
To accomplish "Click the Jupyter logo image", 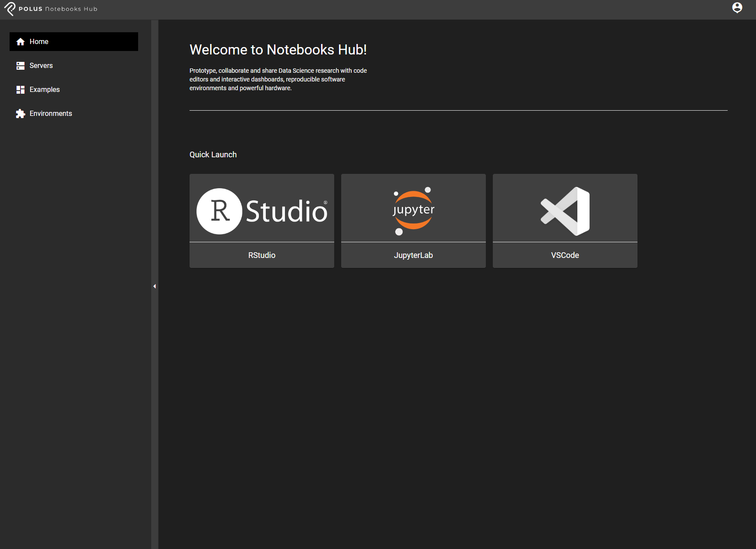I will coord(413,211).
